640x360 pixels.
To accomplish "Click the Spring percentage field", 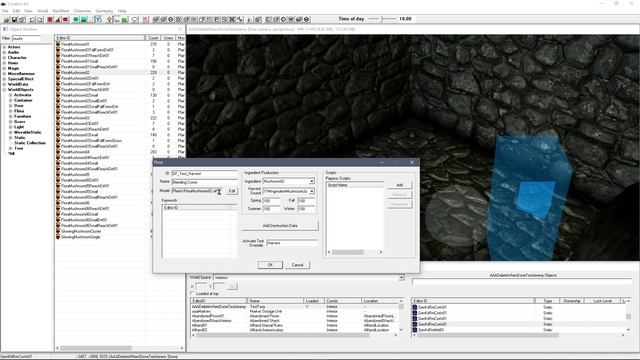I will click(x=271, y=201).
